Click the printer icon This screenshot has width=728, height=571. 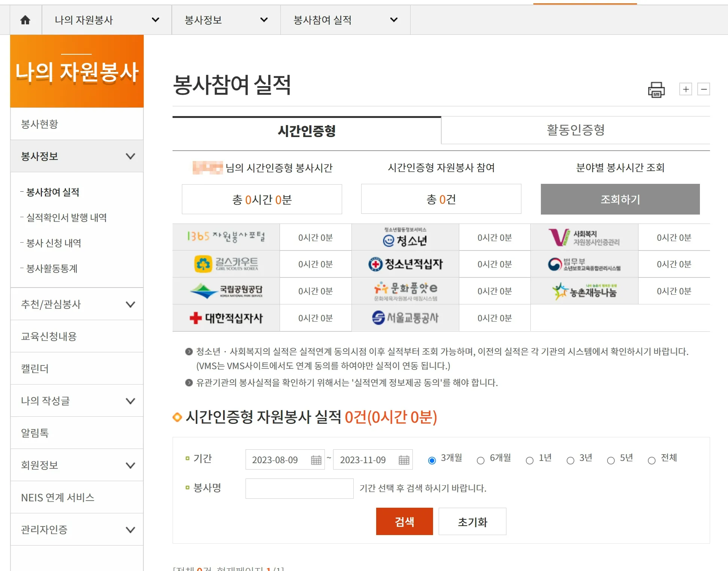tap(656, 90)
